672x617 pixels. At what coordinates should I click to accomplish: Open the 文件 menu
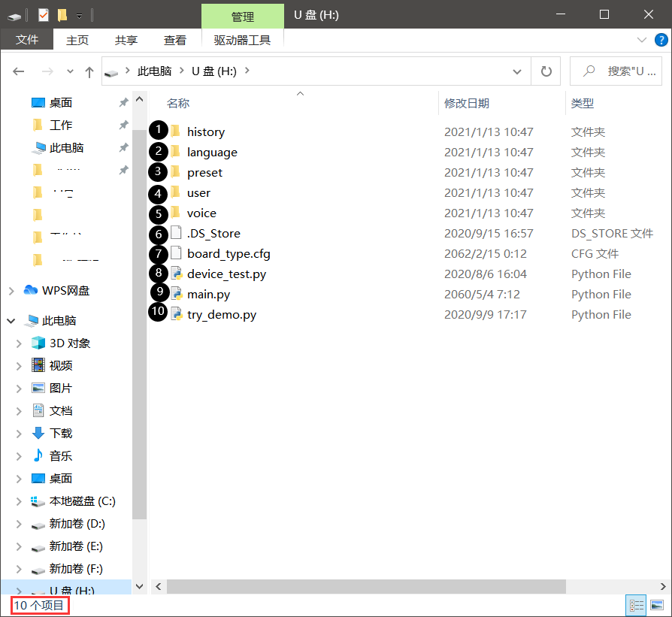tap(27, 40)
